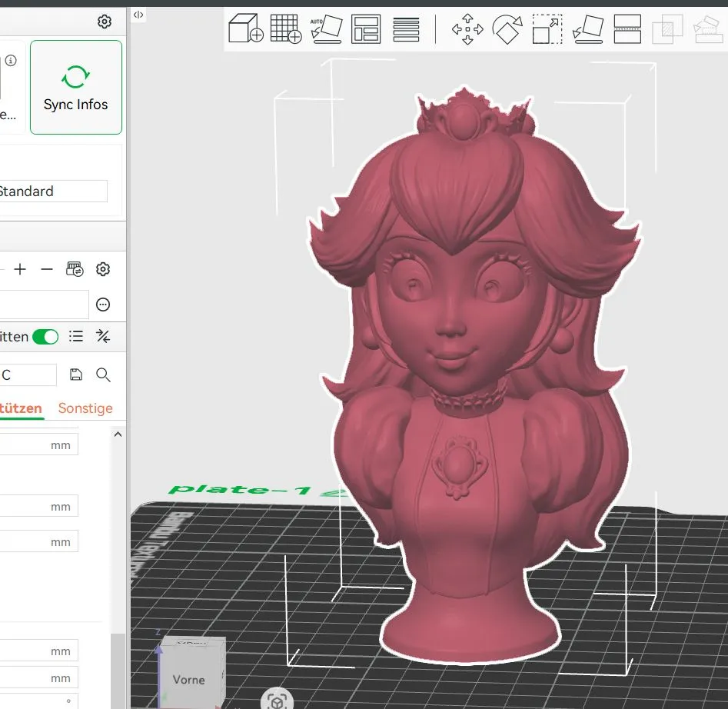Click the second mm input field
This screenshot has width=728, height=709.
[x=39, y=506]
